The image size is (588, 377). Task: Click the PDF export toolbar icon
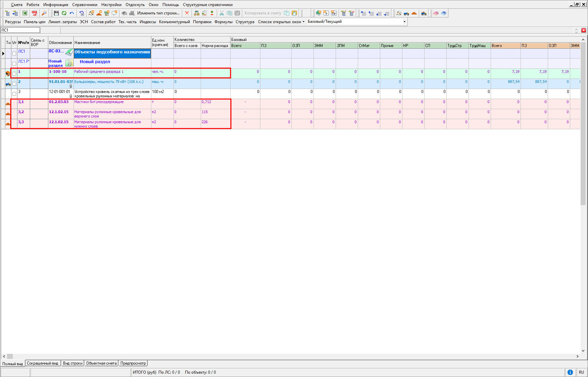[35, 13]
